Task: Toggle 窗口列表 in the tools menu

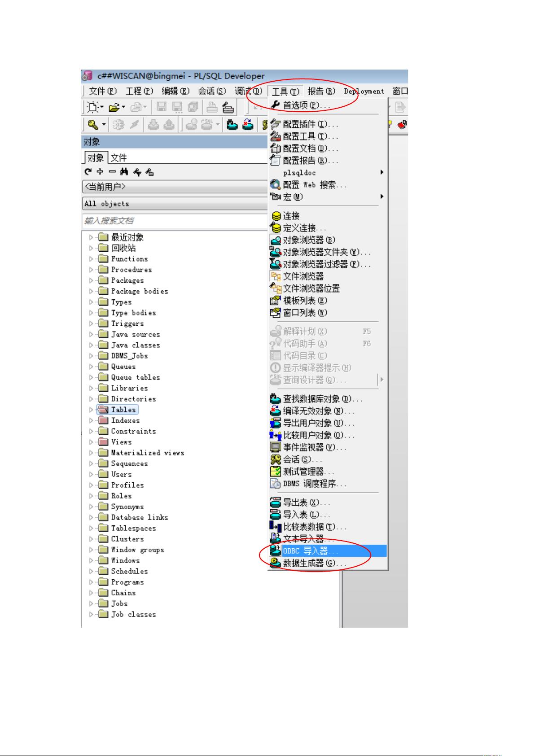Action: tap(328, 313)
